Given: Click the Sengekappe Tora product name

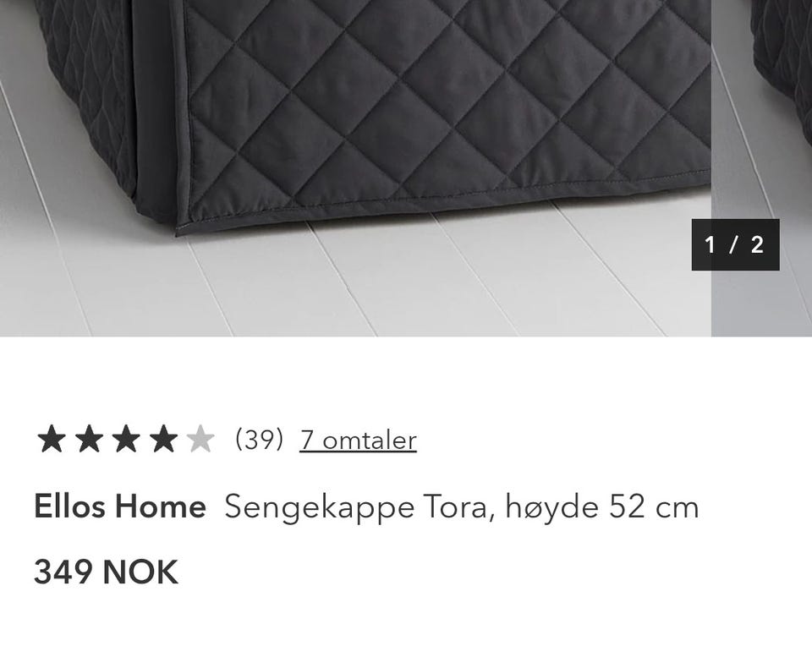Looking at the screenshot, I should tap(356, 507).
